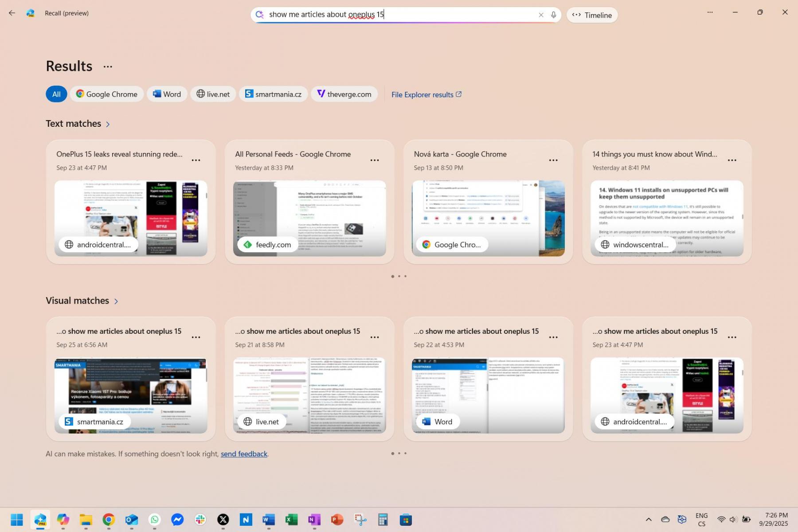Open the Timeline view

(592, 15)
